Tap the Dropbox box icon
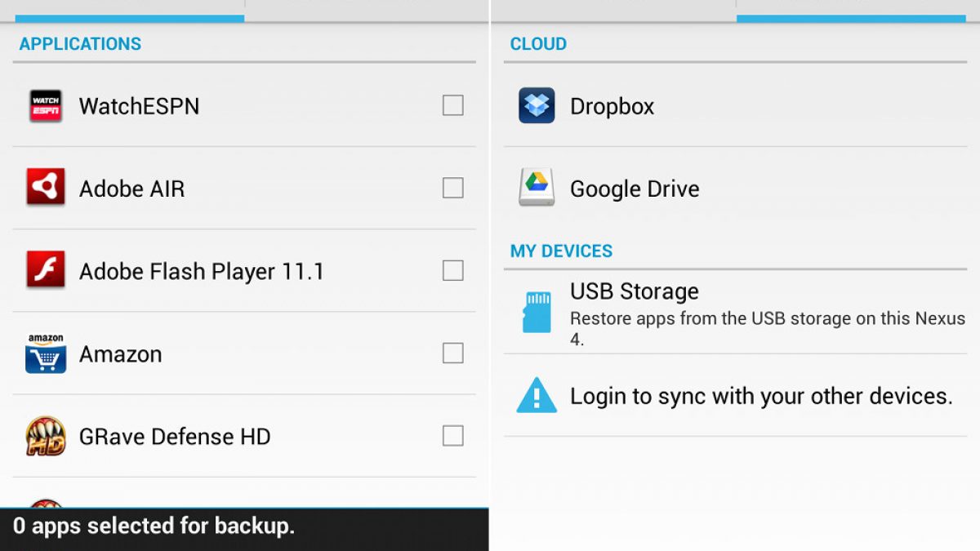 pyautogui.click(x=537, y=106)
